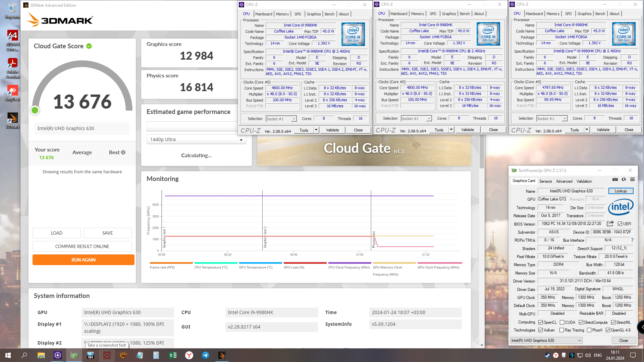The width and height of the screenshot is (644, 362).
Task: Click the GPU-Z screenshot camera icon
Action: [x=615, y=180]
